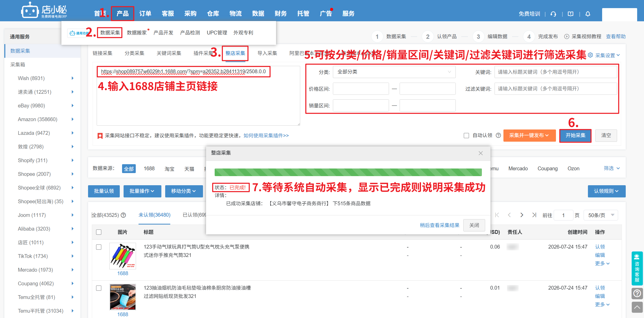
Task: Jump to last page of results
Action: 534,215
